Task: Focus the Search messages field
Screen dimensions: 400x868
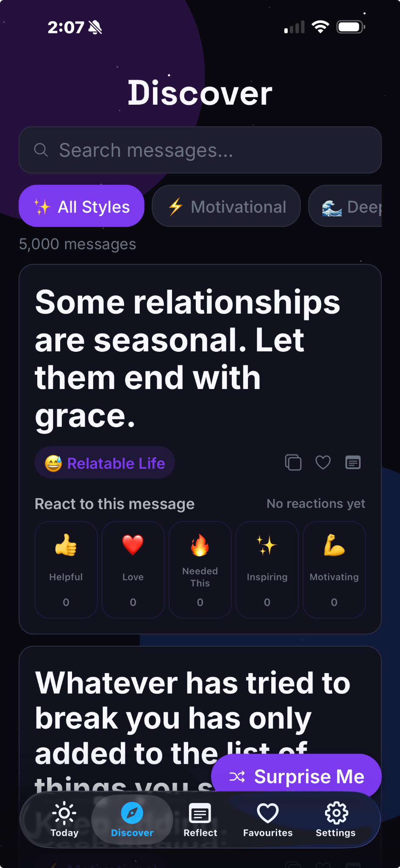Action: tap(200, 150)
